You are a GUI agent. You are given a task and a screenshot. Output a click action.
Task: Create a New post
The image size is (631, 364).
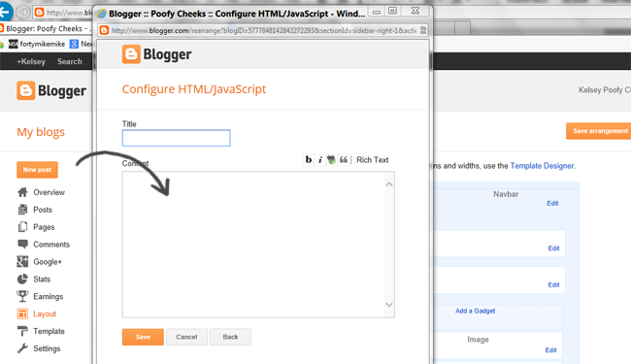pyautogui.click(x=37, y=169)
